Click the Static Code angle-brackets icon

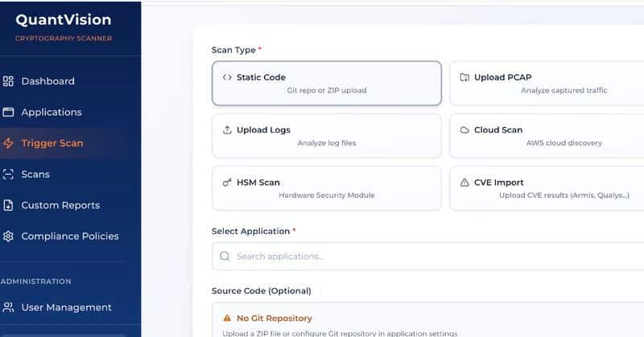(227, 77)
